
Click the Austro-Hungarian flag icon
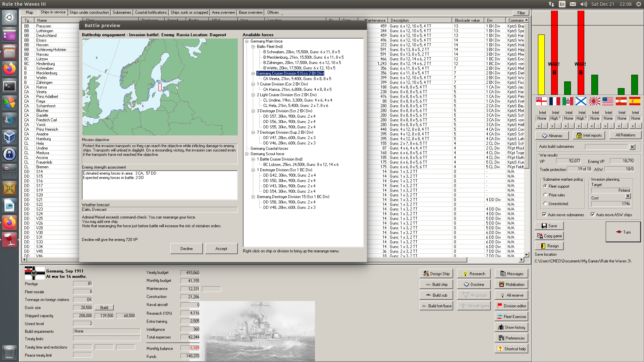click(621, 101)
